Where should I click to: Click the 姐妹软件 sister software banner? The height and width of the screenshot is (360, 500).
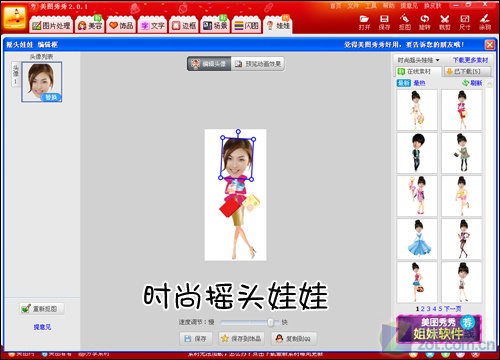tap(439, 329)
